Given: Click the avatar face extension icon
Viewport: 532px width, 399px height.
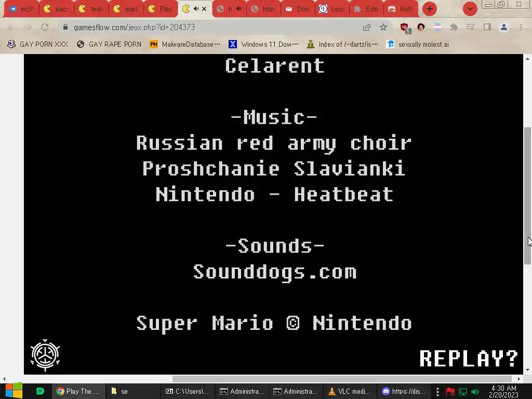Looking at the screenshot, I should pyautogui.click(x=421, y=27).
